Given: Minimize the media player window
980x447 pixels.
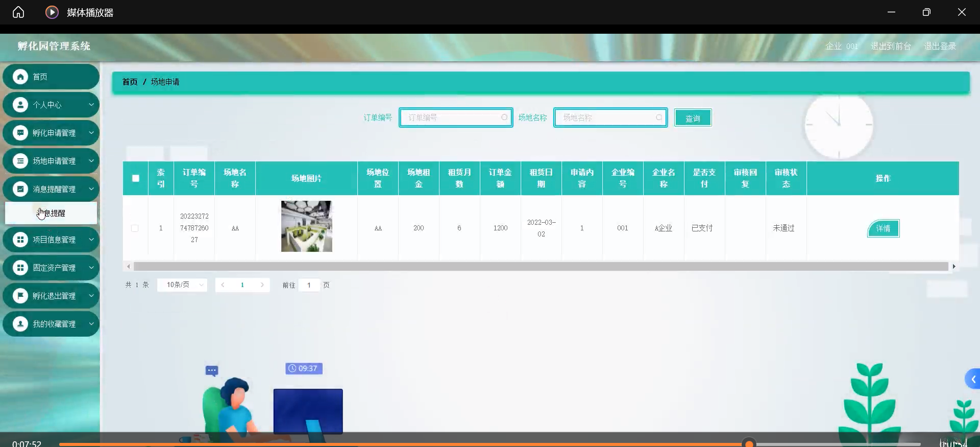Looking at the screenshot, I should 891,12.
